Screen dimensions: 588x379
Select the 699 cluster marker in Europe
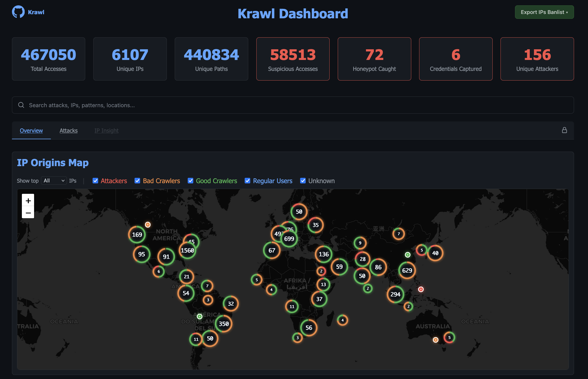tap(289, 239)
